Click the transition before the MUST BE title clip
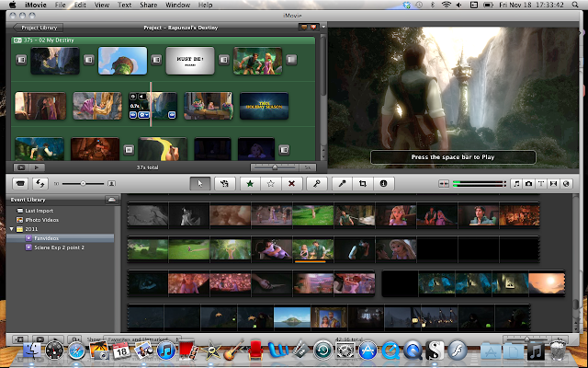 tap(156, 60)
